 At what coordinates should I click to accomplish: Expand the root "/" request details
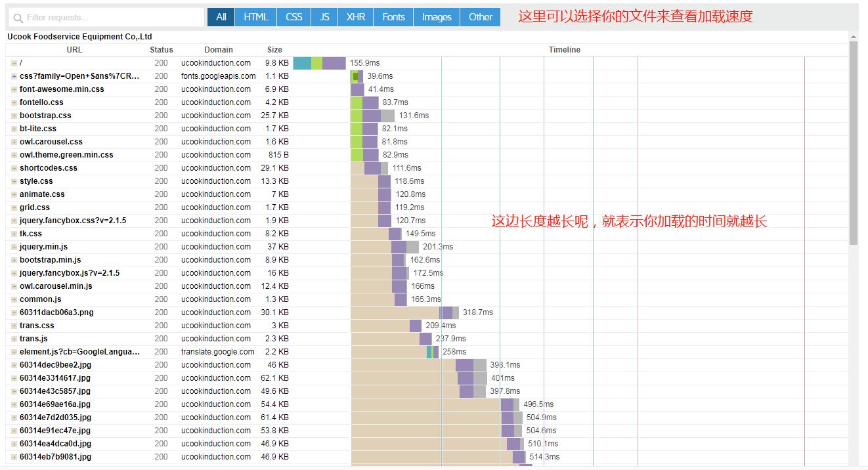point(13,62)
